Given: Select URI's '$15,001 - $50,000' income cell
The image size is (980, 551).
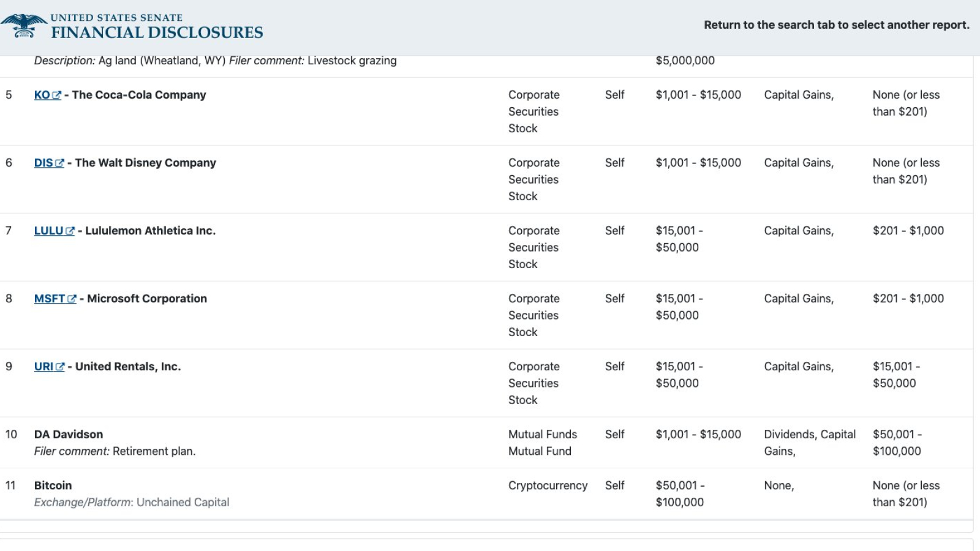Looking at the screenshot, I should 897,375.
